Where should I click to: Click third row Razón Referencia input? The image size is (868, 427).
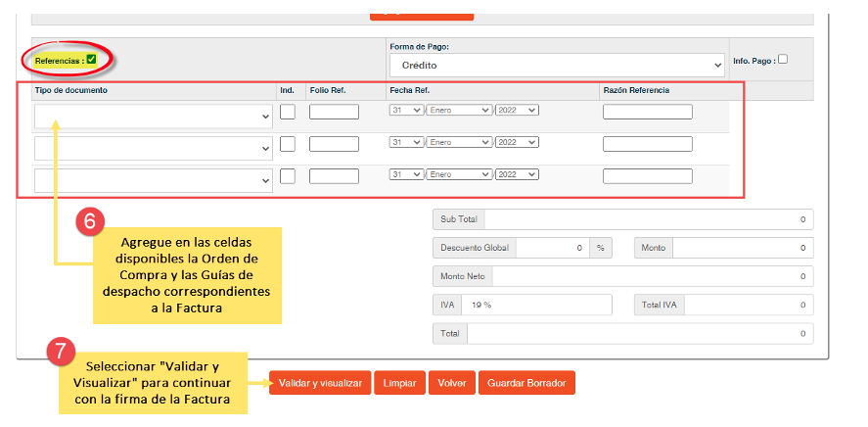[648, 176]
